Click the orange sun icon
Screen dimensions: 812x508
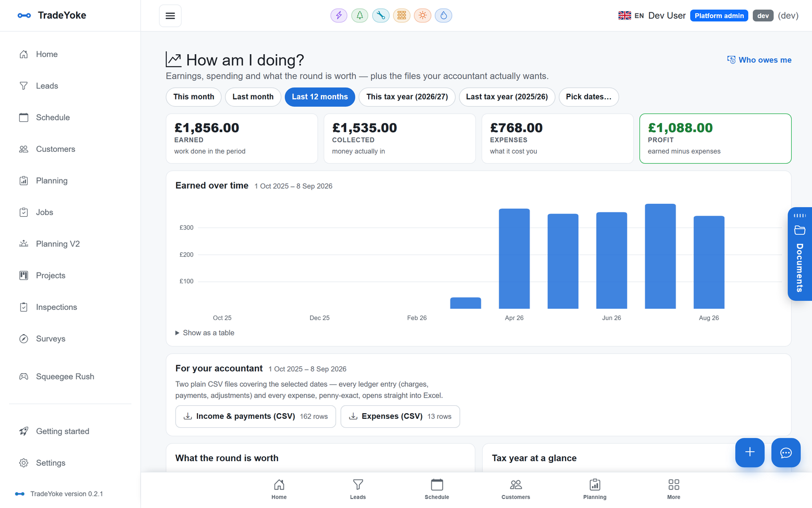click(422, 16)
